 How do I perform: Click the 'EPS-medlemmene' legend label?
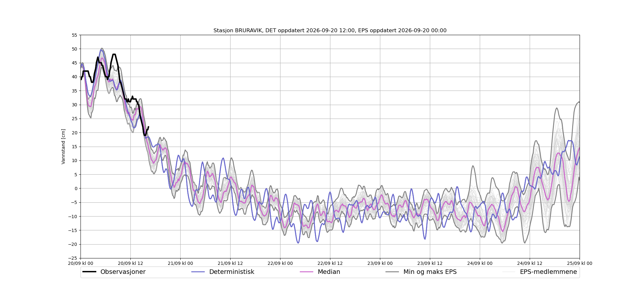548,272
